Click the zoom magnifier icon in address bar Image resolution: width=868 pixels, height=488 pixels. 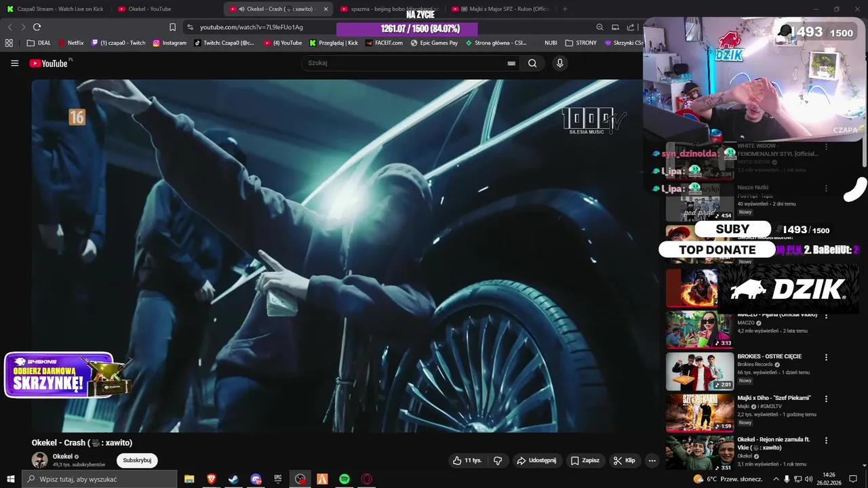tap(599, 27)
